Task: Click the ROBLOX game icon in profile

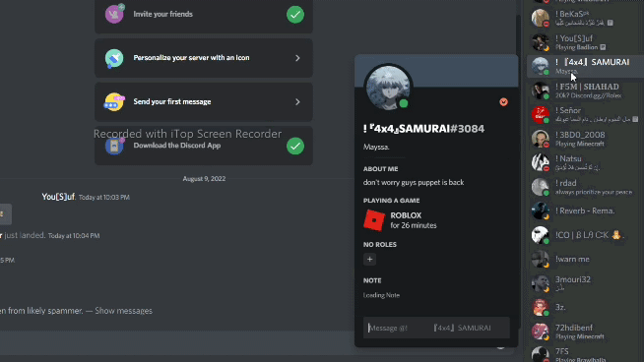Action: coord(374,220)
